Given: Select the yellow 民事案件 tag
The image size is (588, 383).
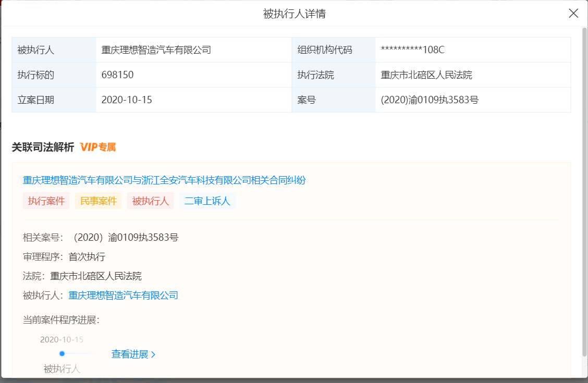Looking at the screenshot, I should tap(98, 201).
